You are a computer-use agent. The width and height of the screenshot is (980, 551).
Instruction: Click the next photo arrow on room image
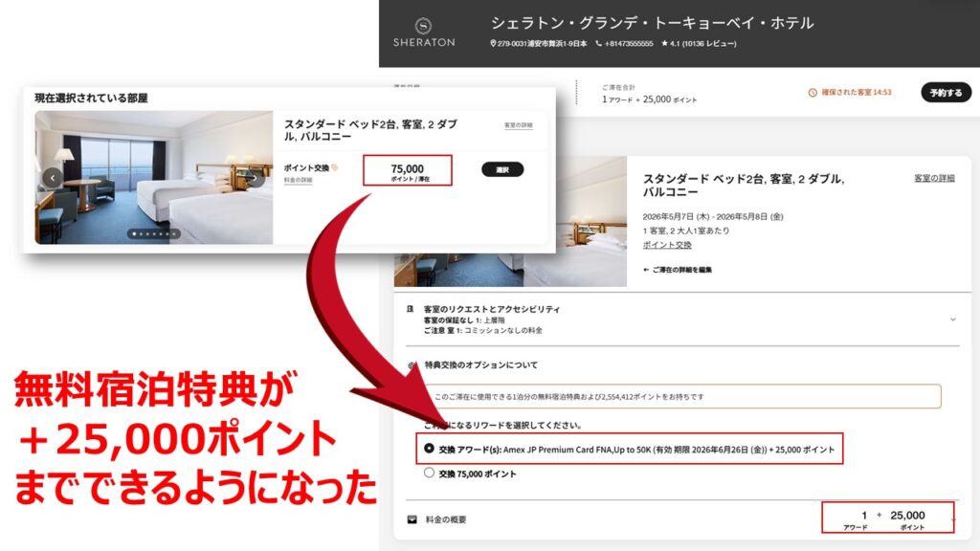(x=254, y=178)
